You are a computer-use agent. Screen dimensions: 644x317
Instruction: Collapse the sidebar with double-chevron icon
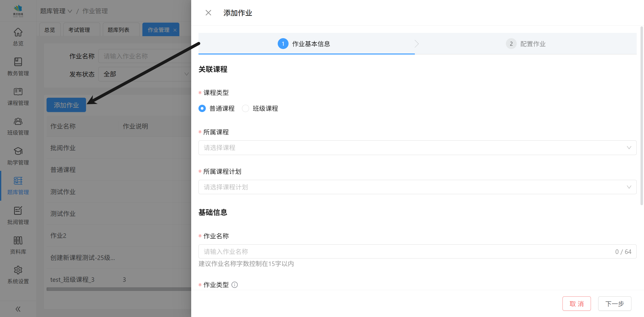[x=18, y=309]
